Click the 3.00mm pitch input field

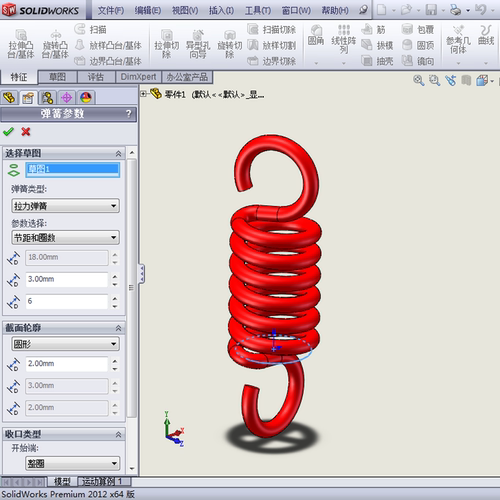point(67,279)
